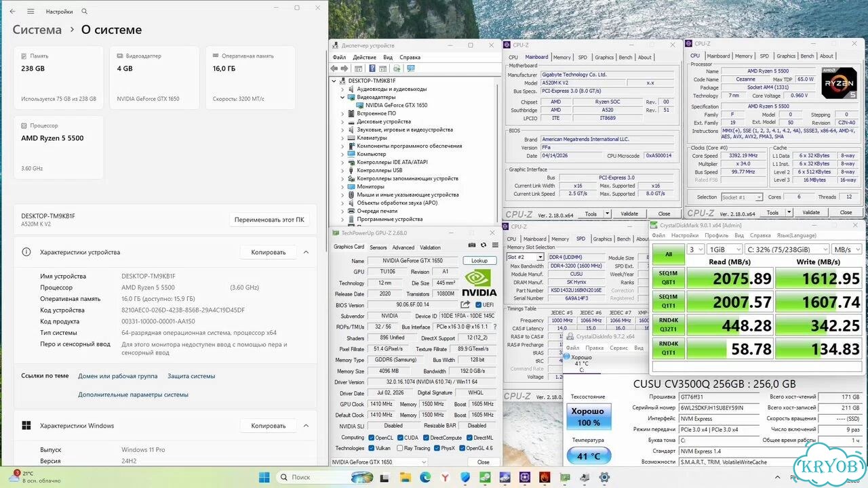868x488 pixels.
Task: Click Защита системы link in Settings
Action: tap(191, 376)
